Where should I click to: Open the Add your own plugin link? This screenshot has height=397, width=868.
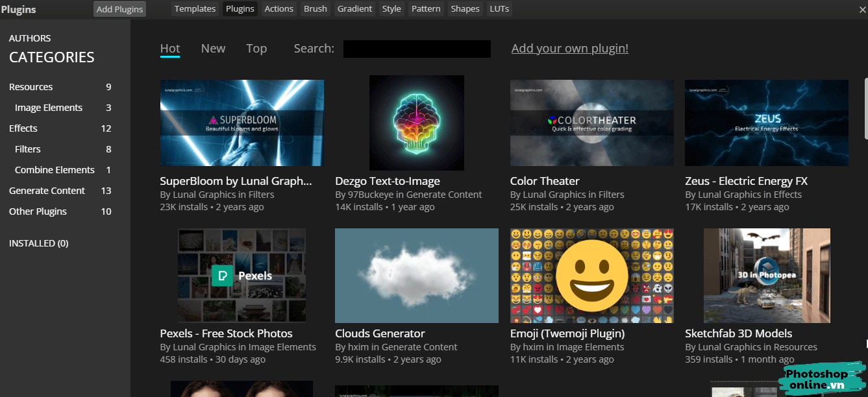click(x=569, y=48)
